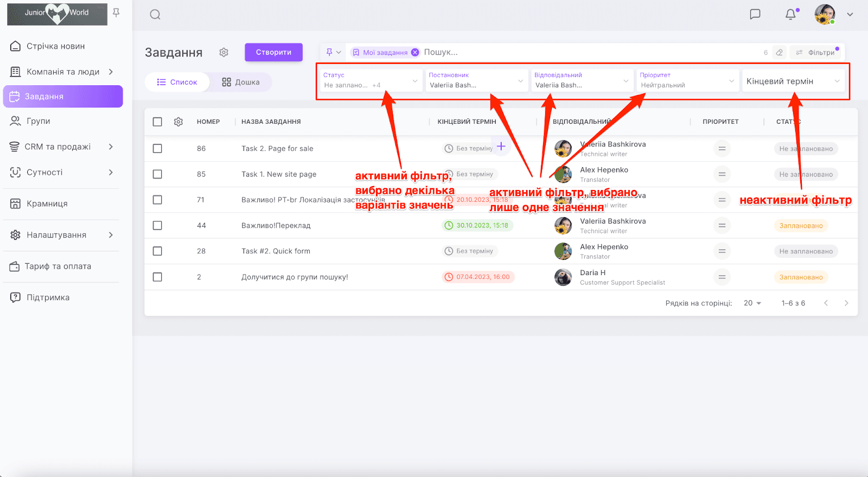Screen dimensions: 868x477
Task: Click the plus icon in task 86 row
Action: [x=501, y=146]
